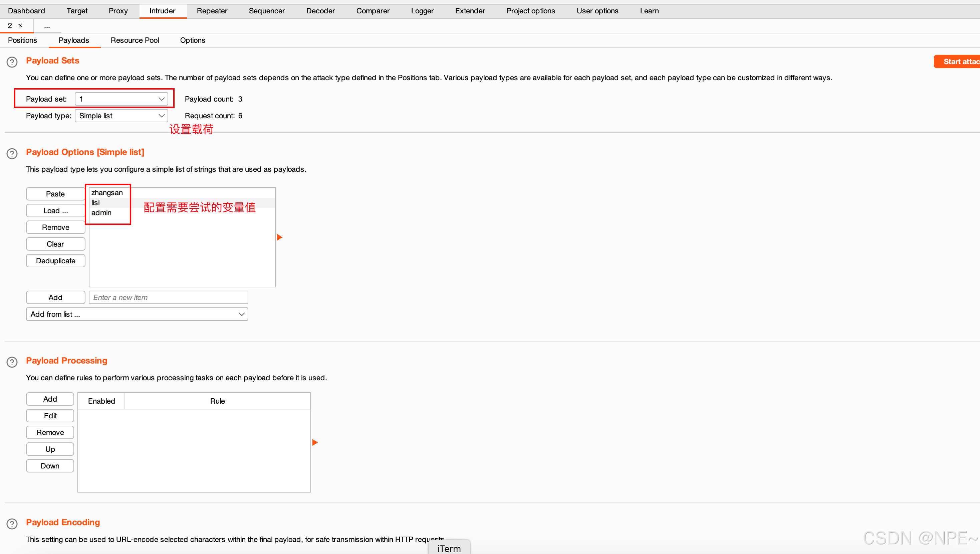
Task: Switch to the Repeater tab
Action: [x=212, y=11]
